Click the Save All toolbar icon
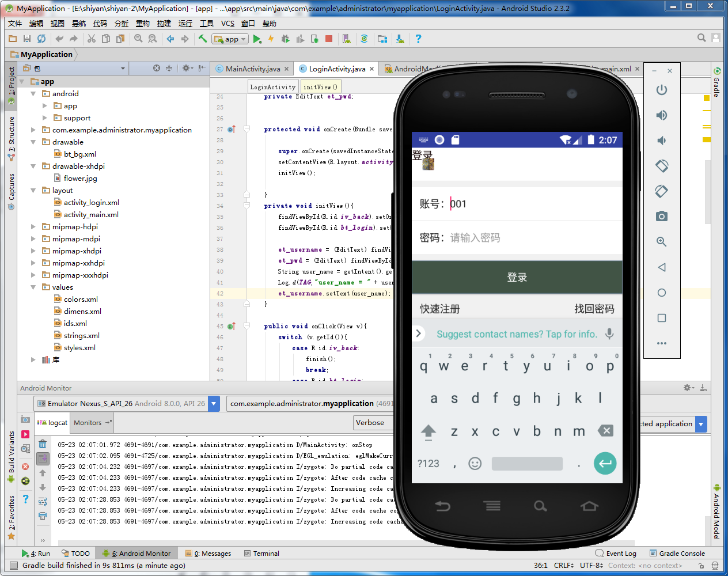The width and height of the screenshot is (728, 576). (27, 39)
